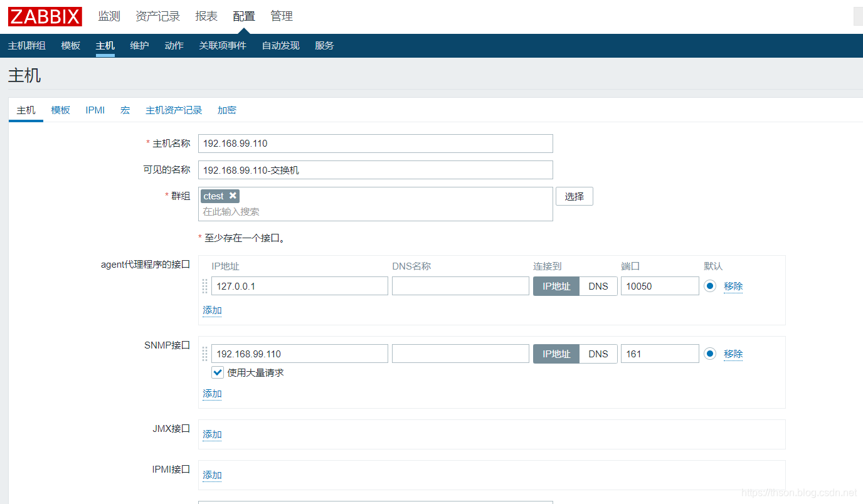Switch to the 主机资产记录 form tab
This screenshot has width=863, height=504.
click(174, 110)
